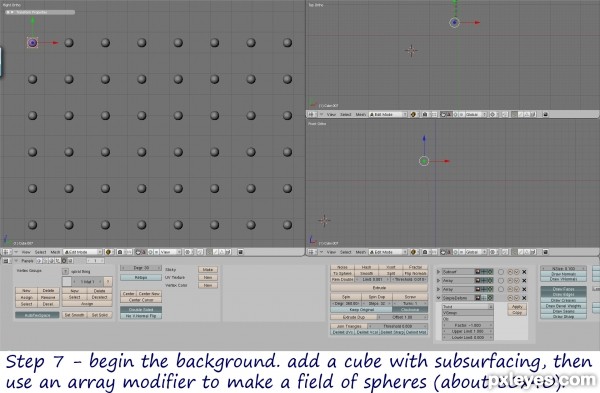The image size is (600, 393).
Task: Click the Center Cursor button
Action: click(141, 300)
